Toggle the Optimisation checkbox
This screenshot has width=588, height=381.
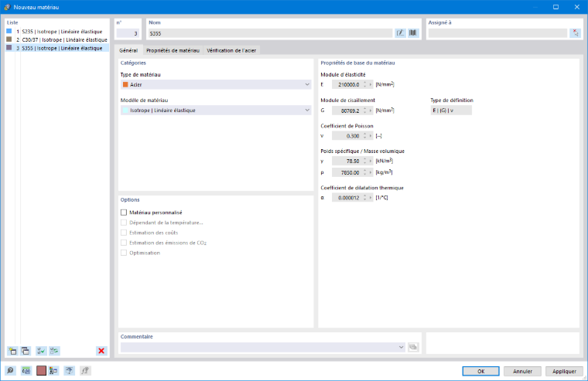point(124,253)
